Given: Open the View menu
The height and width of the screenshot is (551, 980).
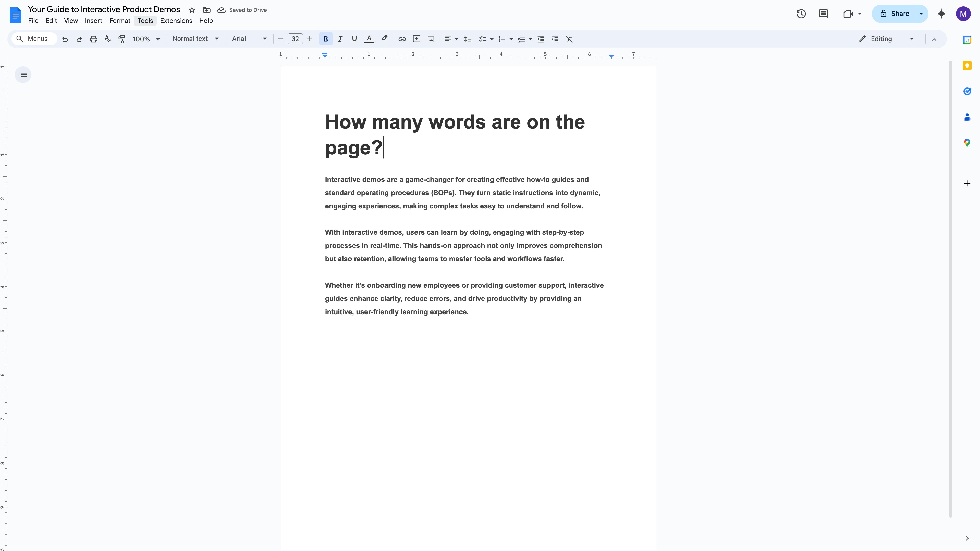Looking at the screenshot, I should 71,21.
